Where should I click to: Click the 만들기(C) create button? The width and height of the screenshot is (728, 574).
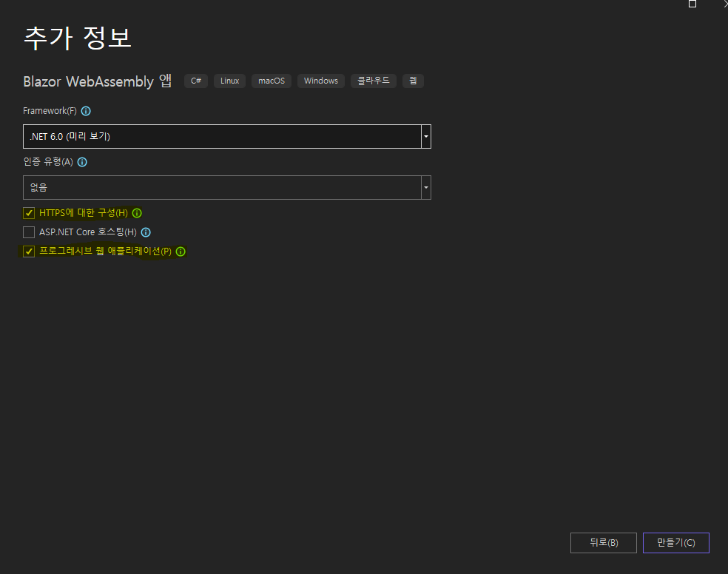(x=676, y=543)
